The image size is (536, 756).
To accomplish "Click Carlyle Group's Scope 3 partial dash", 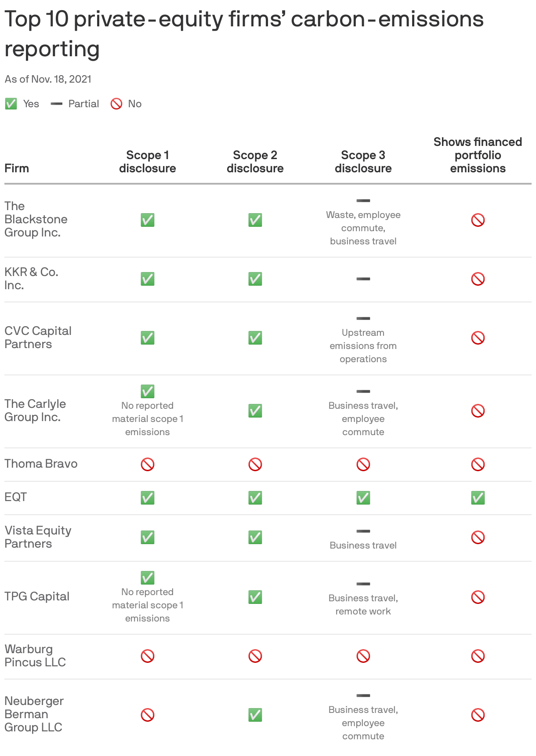I will click(x=363, y=391).
